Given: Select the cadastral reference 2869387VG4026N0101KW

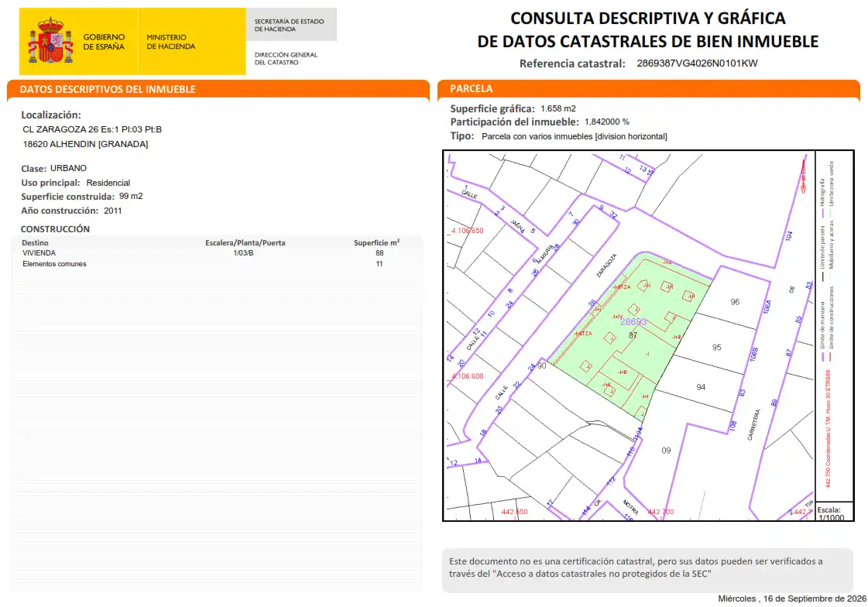Looking at the screenshot, I should pos(697,63).
